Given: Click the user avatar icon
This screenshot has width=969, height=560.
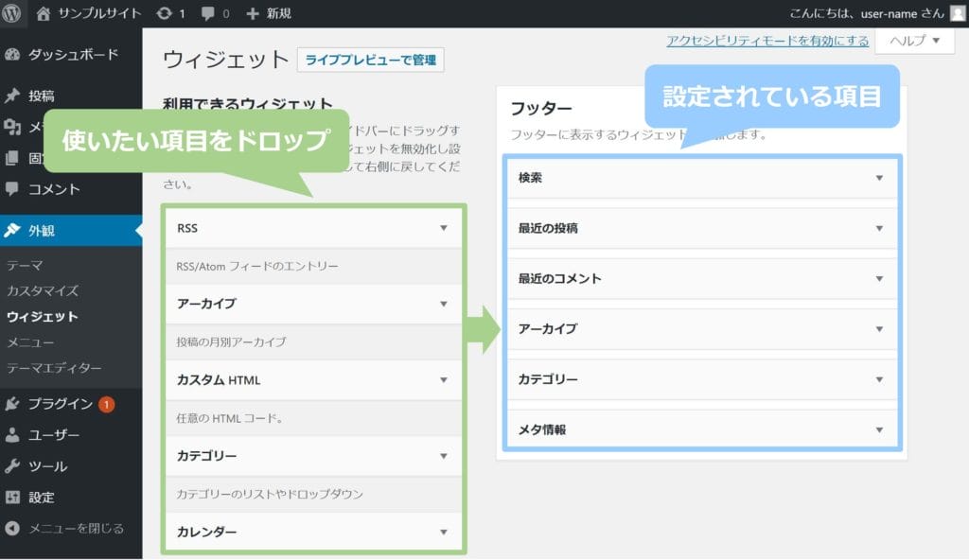Looking at the screenshot, I should pos(958,13).
